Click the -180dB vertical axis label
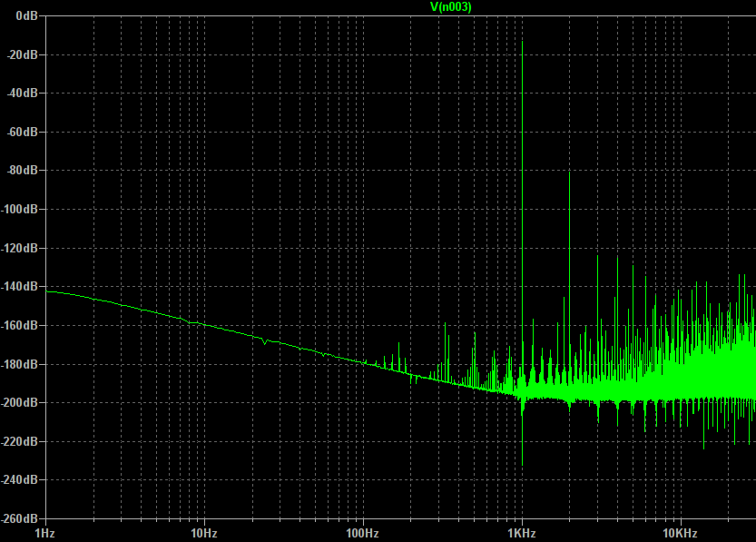Screen dimensions: 756x542 pos(20,364)
